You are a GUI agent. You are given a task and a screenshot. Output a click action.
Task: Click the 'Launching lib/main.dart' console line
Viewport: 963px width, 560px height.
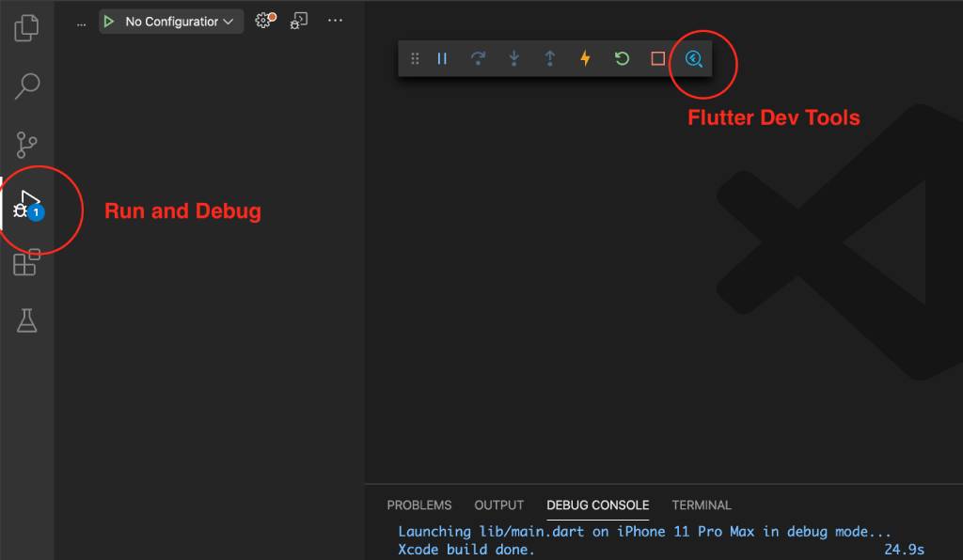click(644, 531)
